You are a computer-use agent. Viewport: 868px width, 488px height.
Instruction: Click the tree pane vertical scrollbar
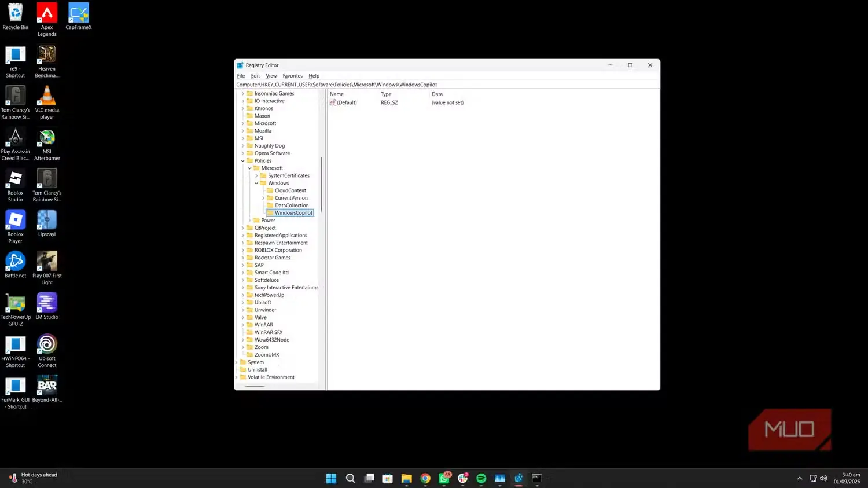[321, 184]
